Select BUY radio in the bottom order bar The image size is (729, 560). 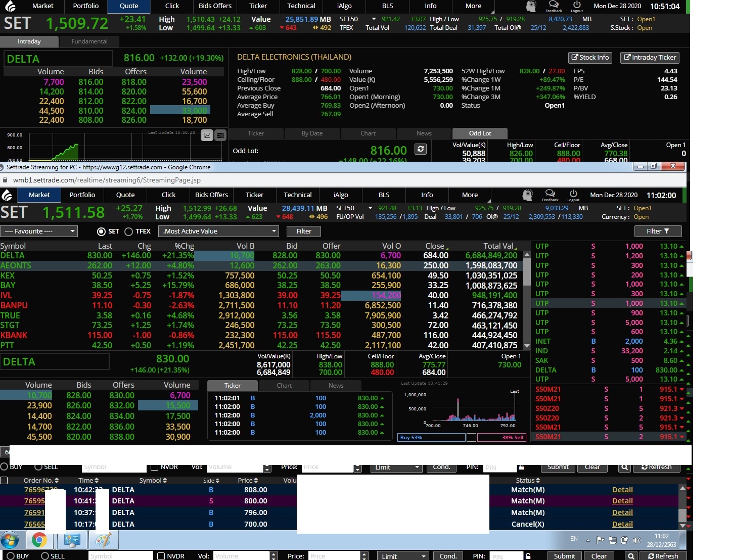pyautogui.click(x=11, y=556)
